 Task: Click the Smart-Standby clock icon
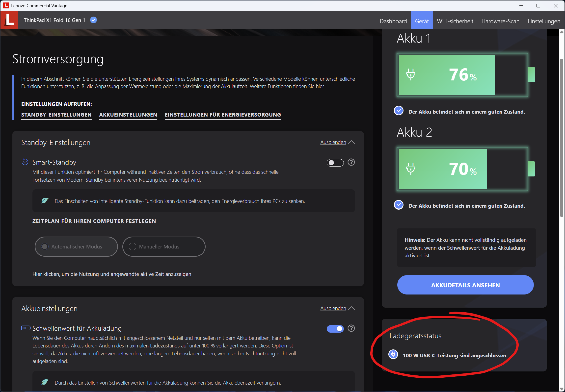tap(25, 162)
